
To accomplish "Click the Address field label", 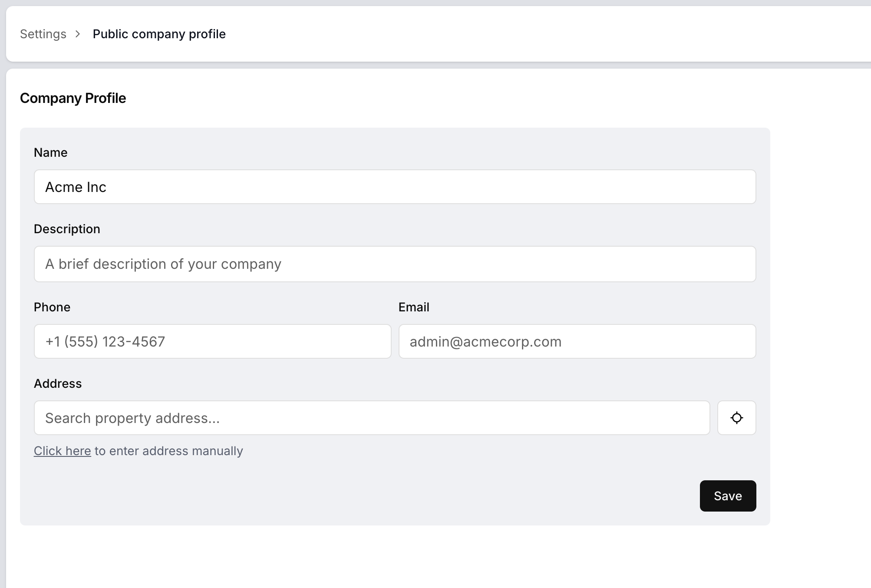I will pos(58,383).
